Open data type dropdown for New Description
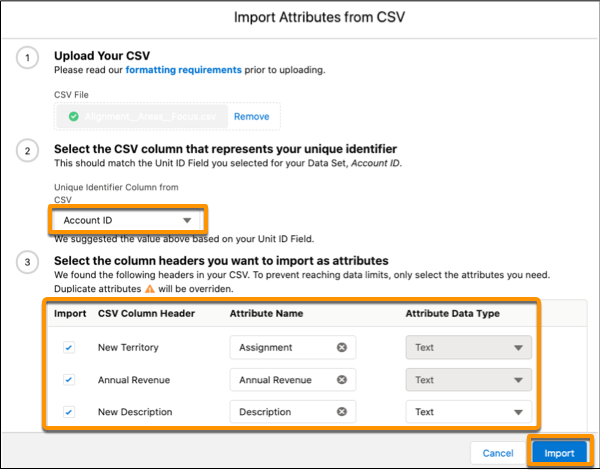Viewport: 600px width, 470px height. pos(469,412)
